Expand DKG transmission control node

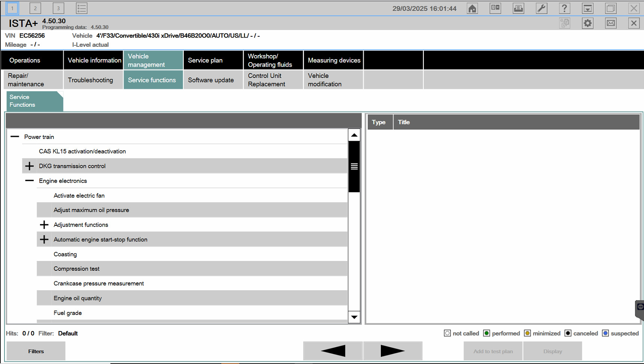click(30, 166)
